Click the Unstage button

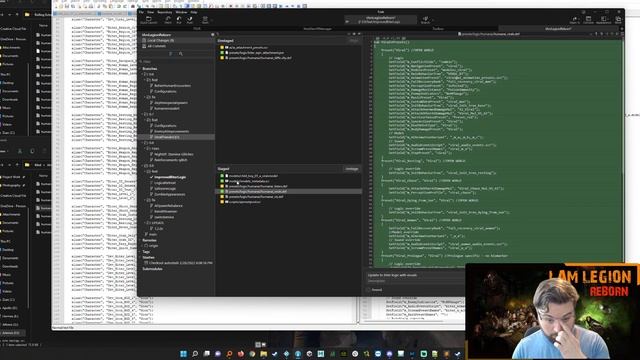click(x=351, y=169)
